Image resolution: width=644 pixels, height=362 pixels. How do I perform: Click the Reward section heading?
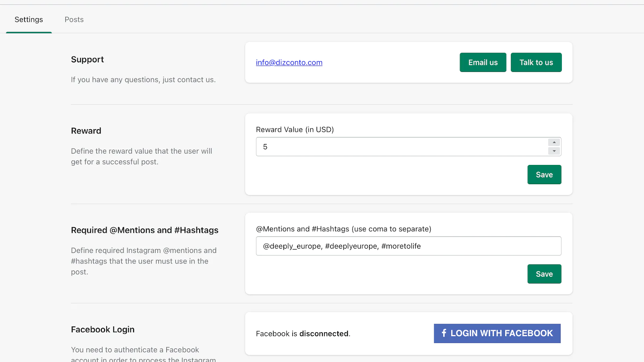pyautogui.click(x=86, y=131)
